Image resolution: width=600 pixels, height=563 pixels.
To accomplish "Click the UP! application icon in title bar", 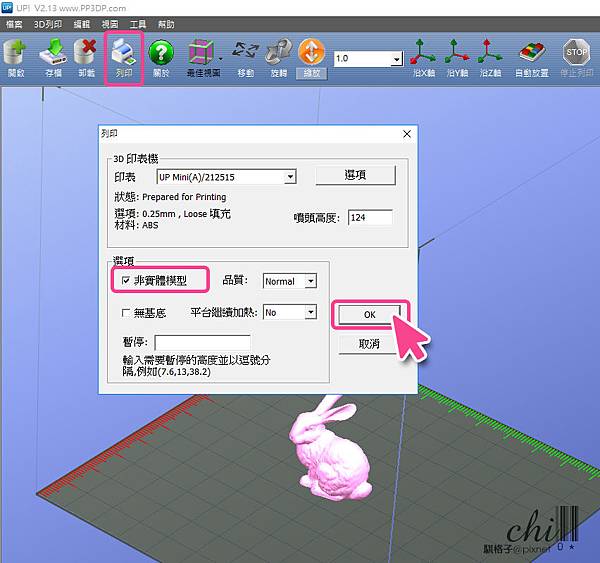I will point(7,7).
